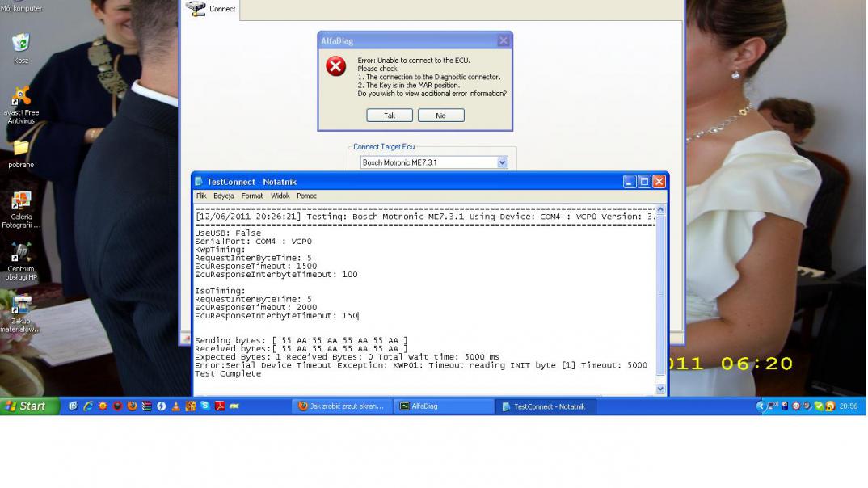The width and height of the screenshot is (868, 488).
Task: Launch VLC media player from Quick Launch
Action: [176, 406]
